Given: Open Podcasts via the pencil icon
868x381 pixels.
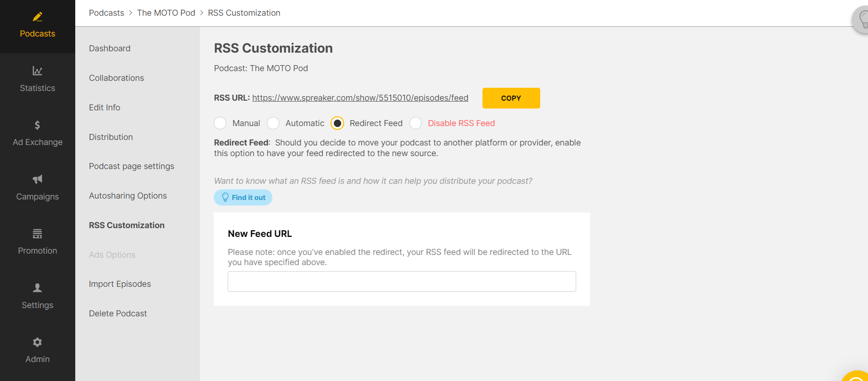Looking at the screenshot, I should [37, 17].
